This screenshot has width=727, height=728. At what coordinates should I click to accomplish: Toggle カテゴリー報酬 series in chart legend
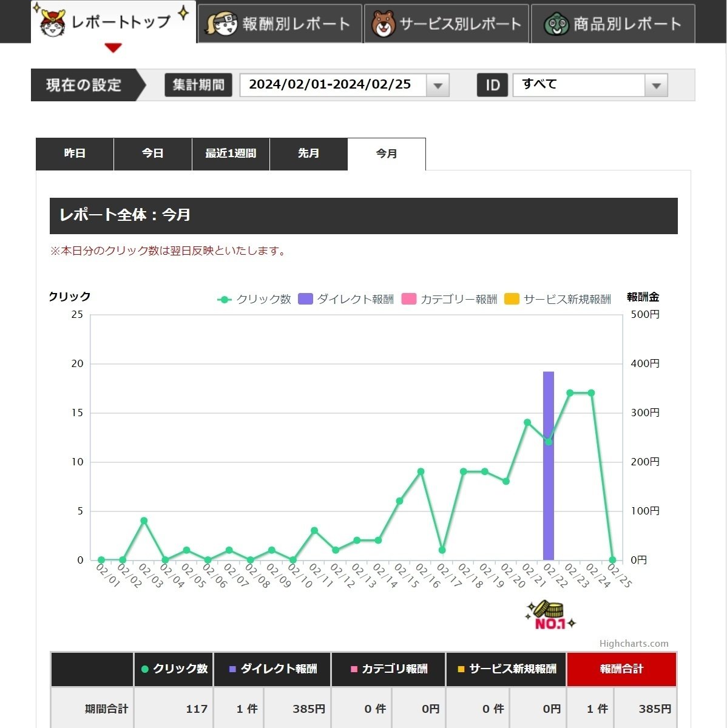coord(449,299)
